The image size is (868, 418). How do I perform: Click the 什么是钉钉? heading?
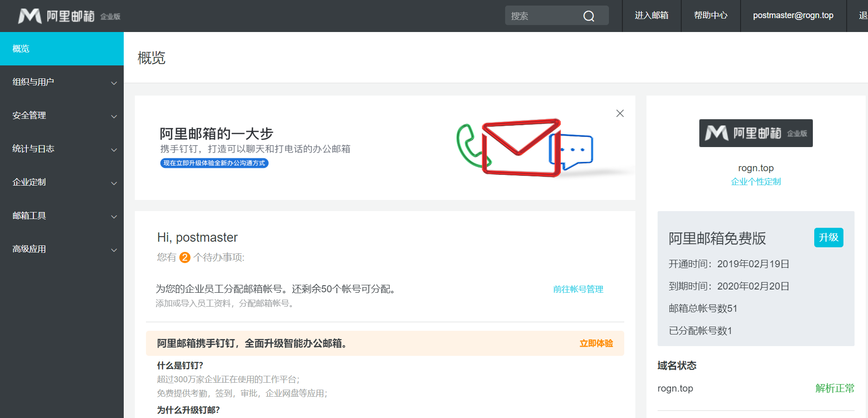tap(180, 366)
